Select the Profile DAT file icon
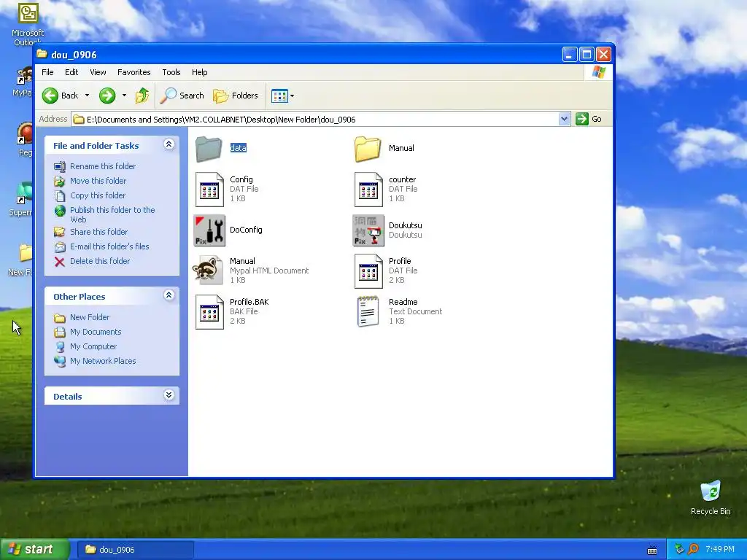The width and height of the screenshot is (747, 560). click(x=368, y=271)
